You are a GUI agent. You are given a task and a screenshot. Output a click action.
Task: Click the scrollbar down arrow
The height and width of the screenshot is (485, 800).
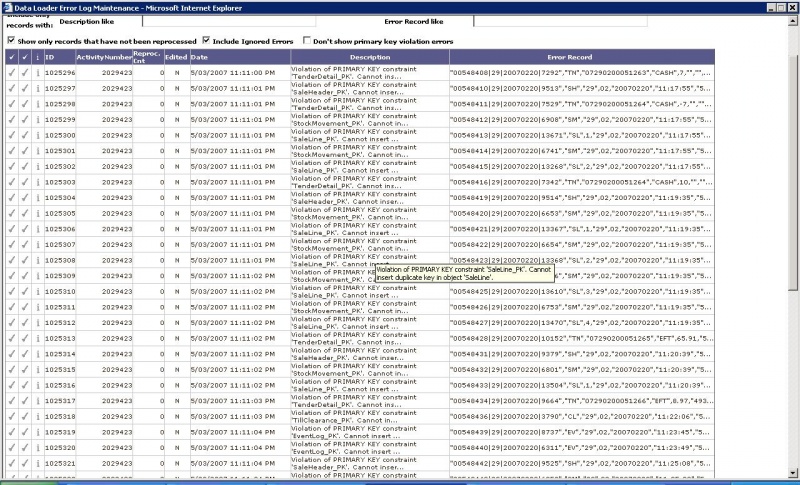(x=793, y=473)
